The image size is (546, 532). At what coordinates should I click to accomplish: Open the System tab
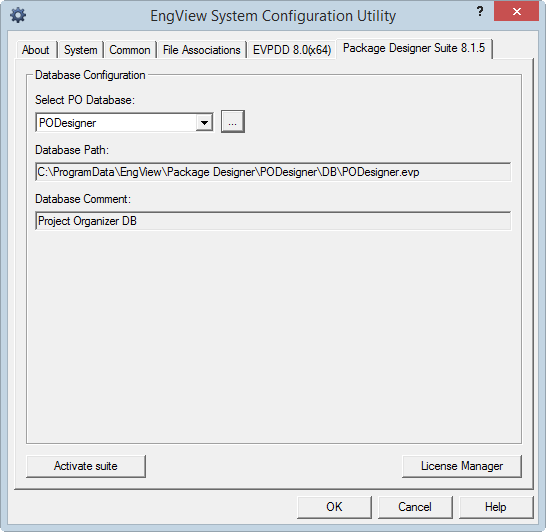pyautogui.click(x=80, y=50)
